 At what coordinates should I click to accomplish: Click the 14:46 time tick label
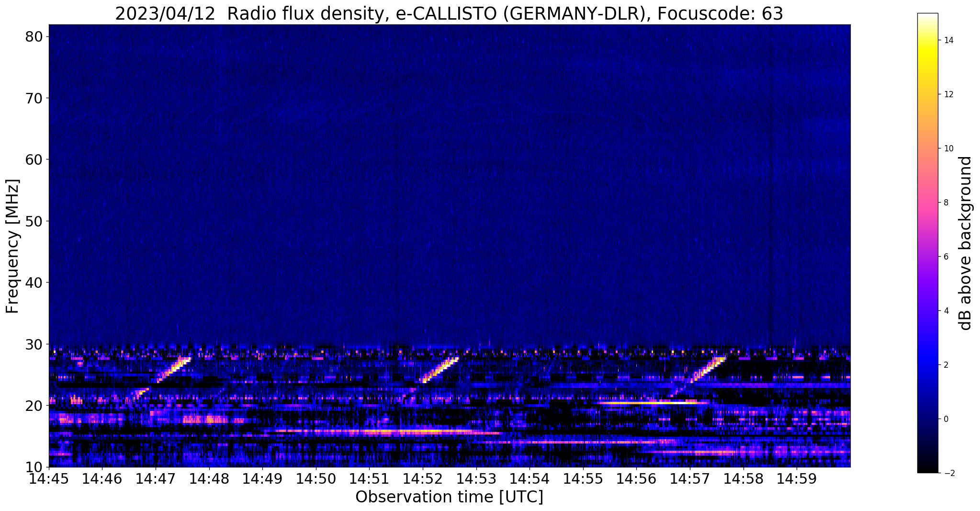tap(102, 479)
